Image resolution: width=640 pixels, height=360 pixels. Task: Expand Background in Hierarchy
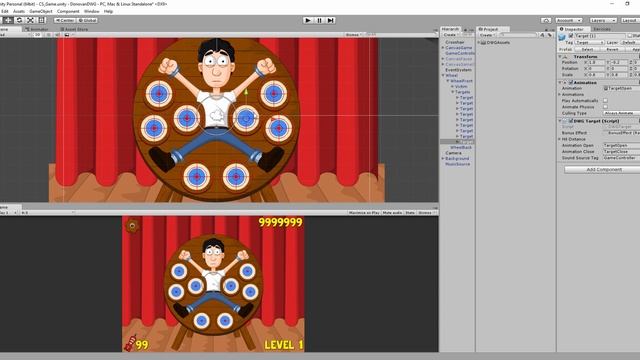pos(443,158)
